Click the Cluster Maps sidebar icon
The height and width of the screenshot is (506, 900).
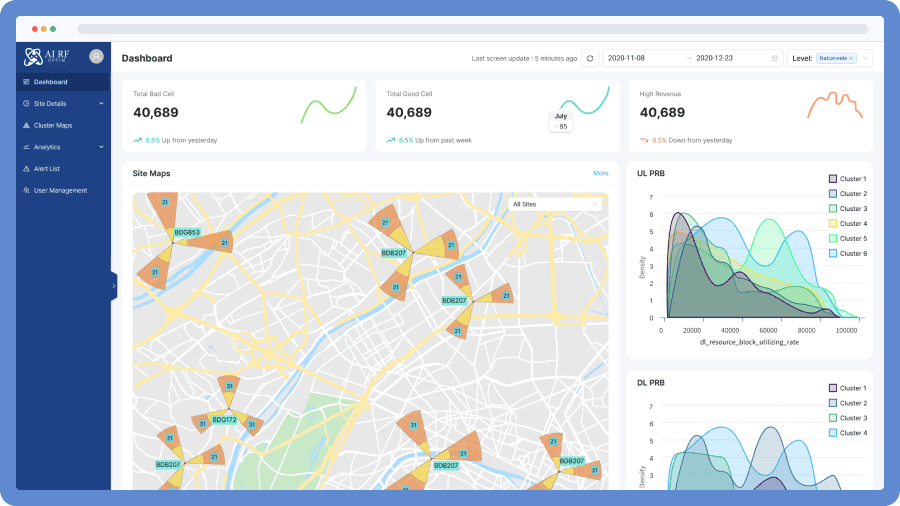click(x=26, y=125)
